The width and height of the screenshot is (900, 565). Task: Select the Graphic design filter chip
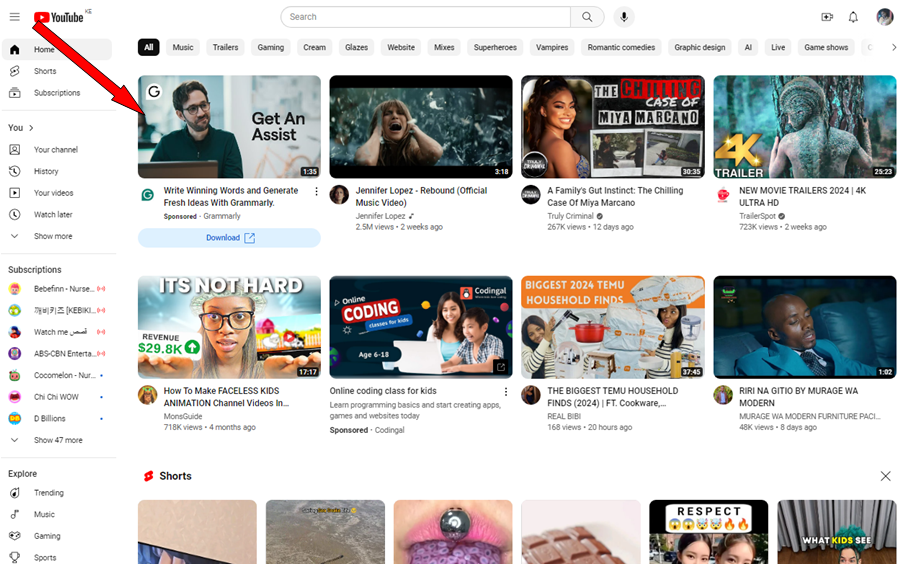tap(700, 48)
